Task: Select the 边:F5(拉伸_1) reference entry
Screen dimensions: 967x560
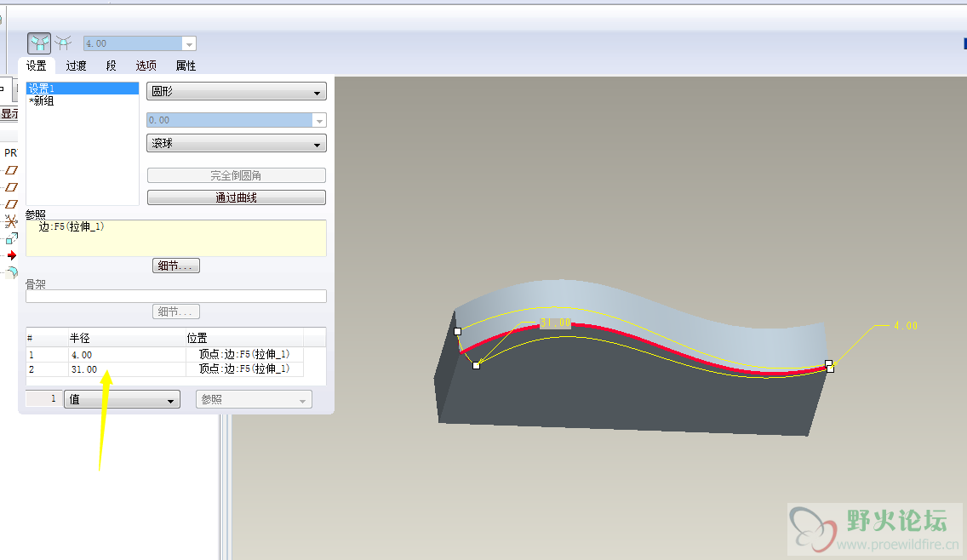Action: click(x=71, y=227)
